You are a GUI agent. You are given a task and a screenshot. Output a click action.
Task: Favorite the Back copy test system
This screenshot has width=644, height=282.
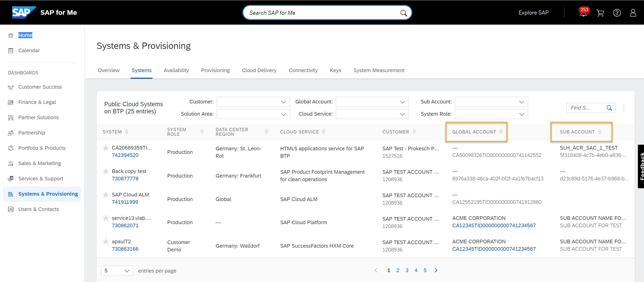click(106, 171)
